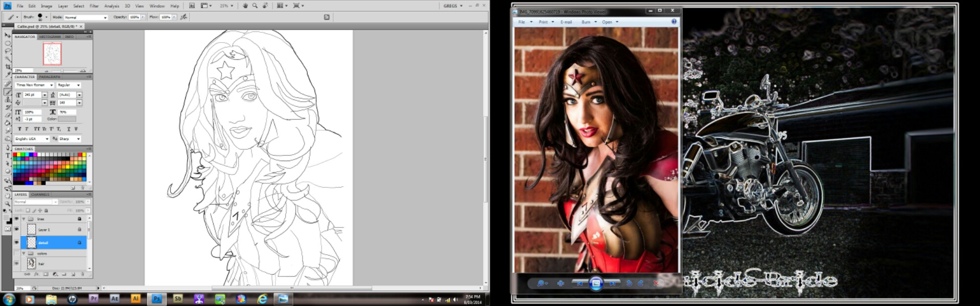Select the Eraser tool

point(8,115)
